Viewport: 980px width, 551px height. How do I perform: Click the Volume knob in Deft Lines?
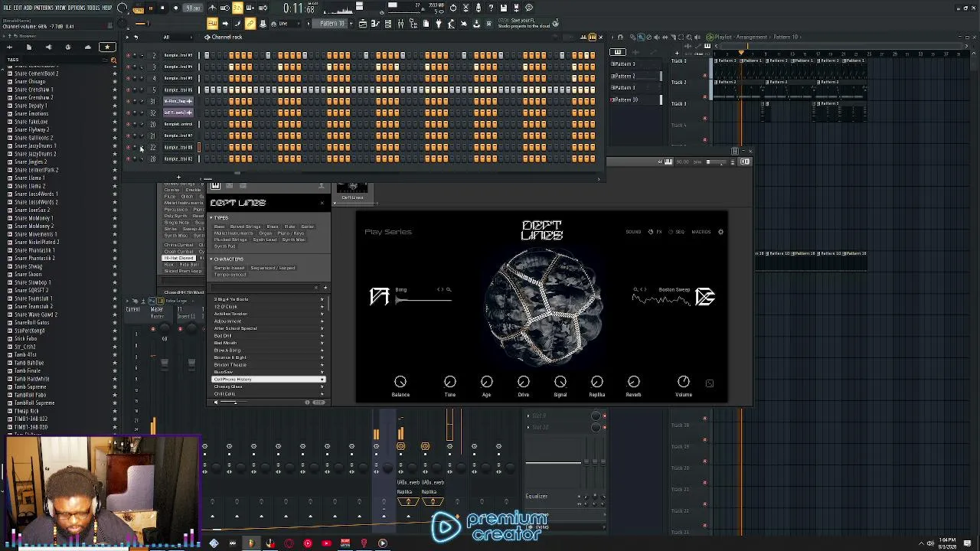pos(684,382)
